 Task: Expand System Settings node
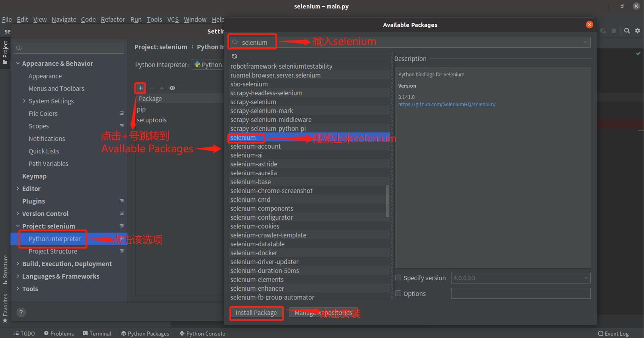24,101
